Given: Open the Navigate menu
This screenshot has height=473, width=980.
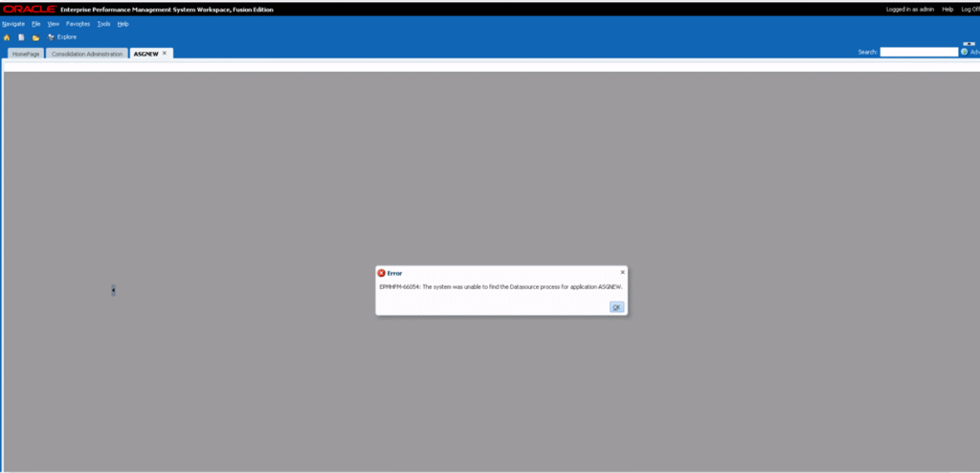Looking at the screenshot, I should [13, 23].
